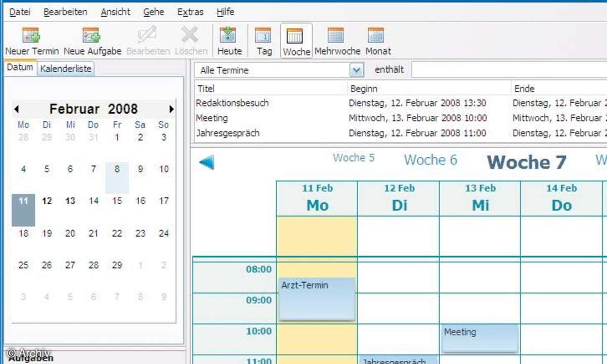The height and width of the screenshot is (364, 607).
Task: Open the Ansicht menu
Action: [115, 12]
